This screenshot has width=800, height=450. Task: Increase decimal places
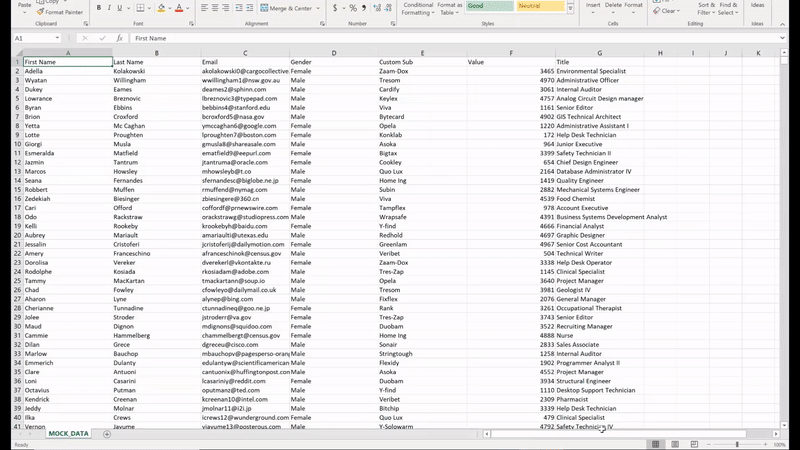click(x=377, y=8)
